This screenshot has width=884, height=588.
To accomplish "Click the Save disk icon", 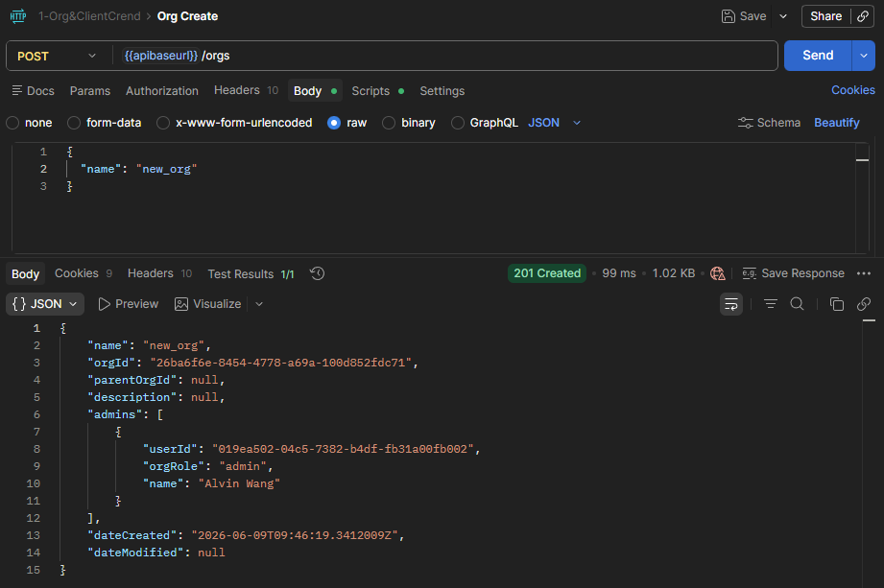I will [x=728, y=16].
